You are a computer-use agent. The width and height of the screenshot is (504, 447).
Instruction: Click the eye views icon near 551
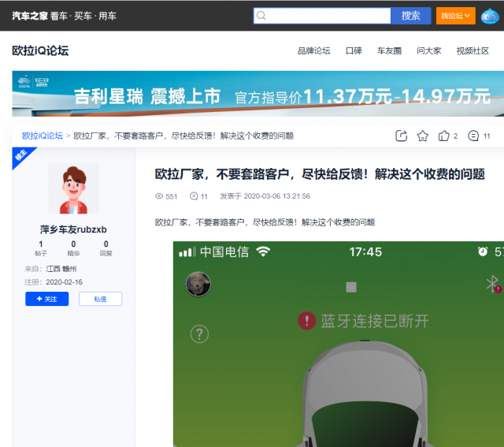point(159,196)
